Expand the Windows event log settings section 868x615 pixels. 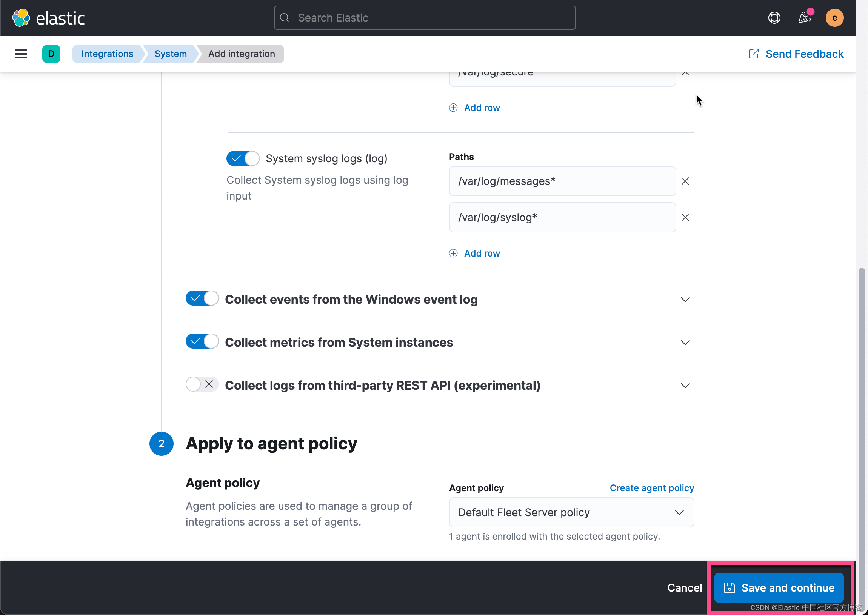685,300
